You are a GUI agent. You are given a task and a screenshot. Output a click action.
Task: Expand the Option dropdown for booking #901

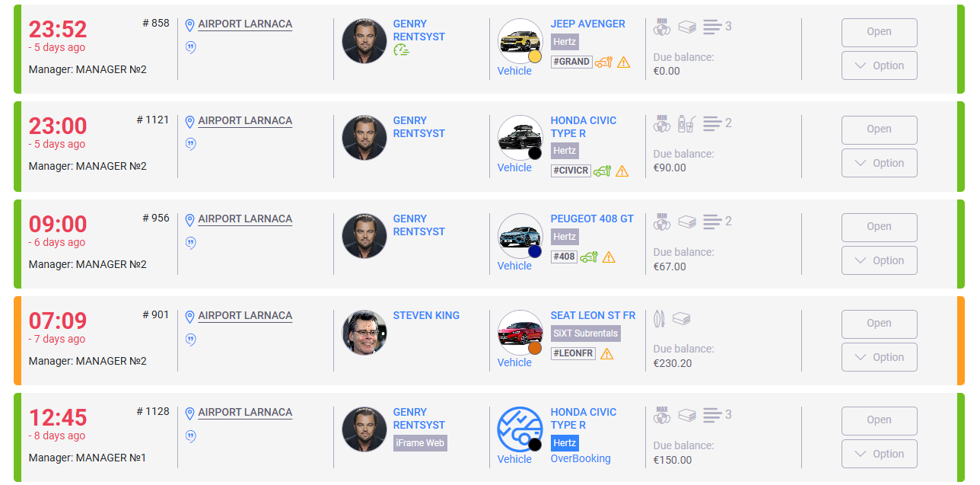[x=879, y=357]
